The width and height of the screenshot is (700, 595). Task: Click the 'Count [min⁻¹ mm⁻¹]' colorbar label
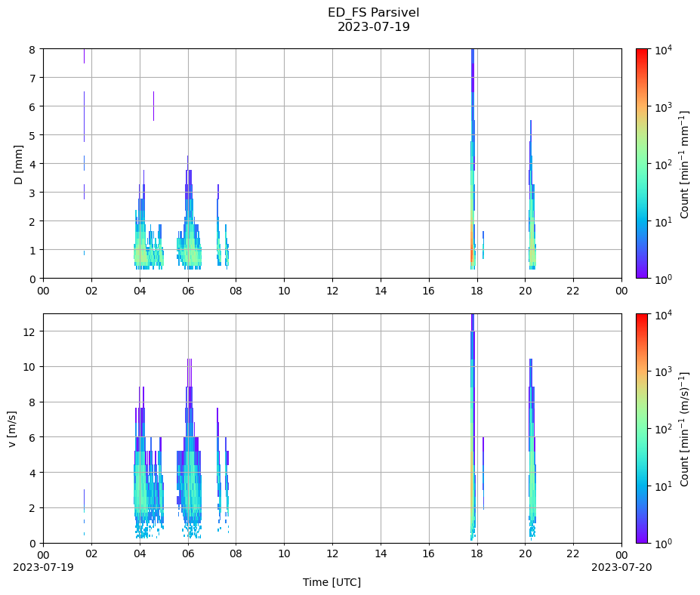pyautogui.click(x=684, y=165)
